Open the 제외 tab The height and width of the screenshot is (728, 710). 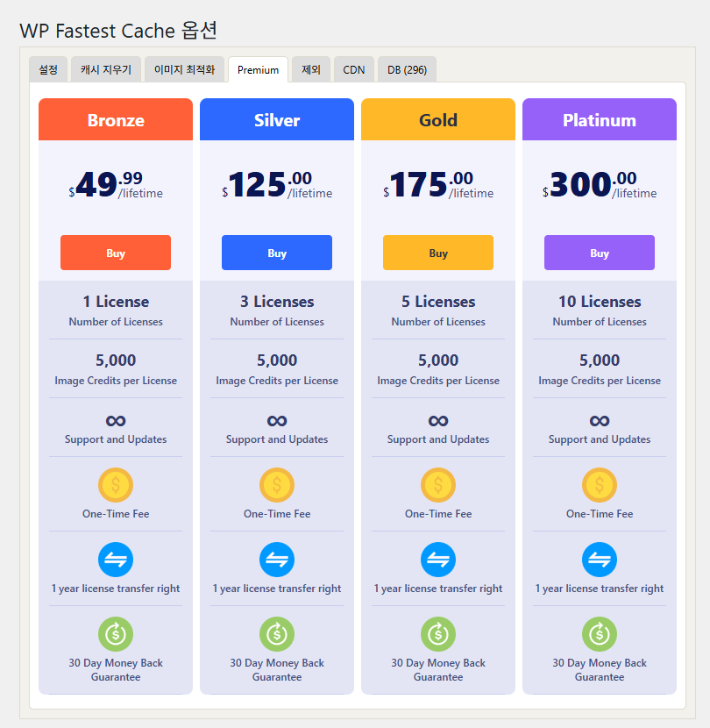click(310, 68)
